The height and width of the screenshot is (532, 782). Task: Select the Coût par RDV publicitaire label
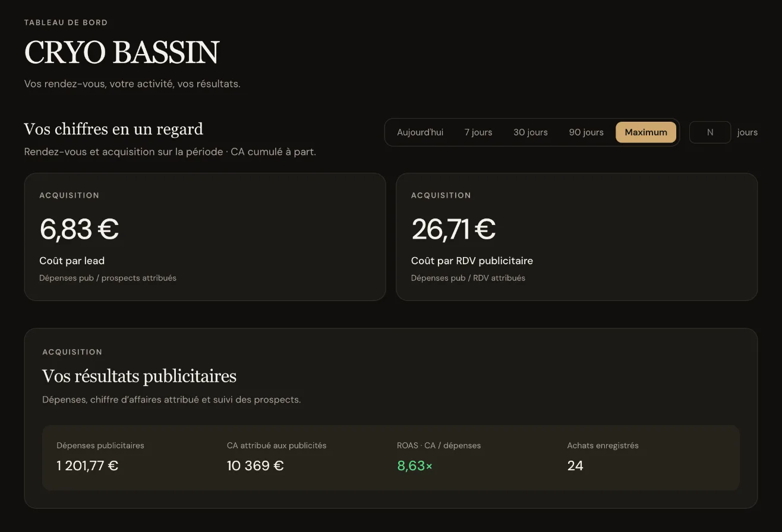pyautogui.click(x=472, y=261)
